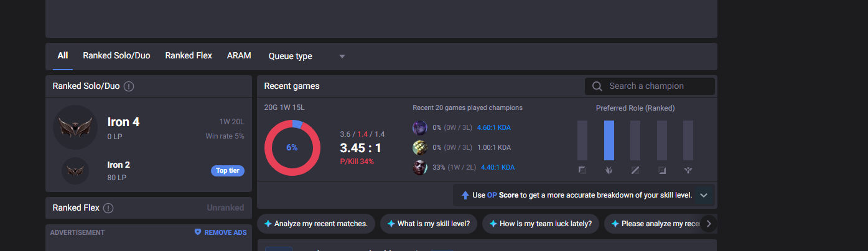Switch to the Ranked Solo/Duo tab

point(116,55)
